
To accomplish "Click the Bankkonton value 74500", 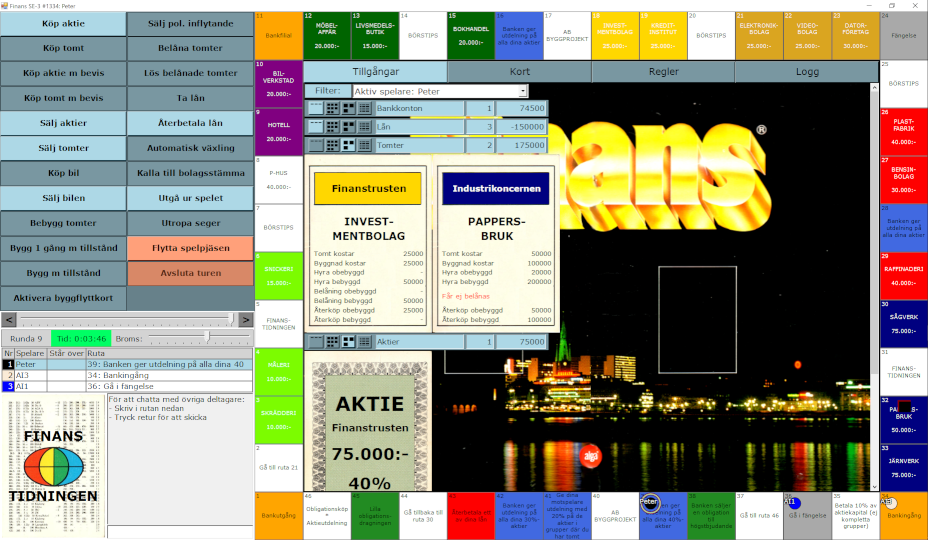I will 521,108.
